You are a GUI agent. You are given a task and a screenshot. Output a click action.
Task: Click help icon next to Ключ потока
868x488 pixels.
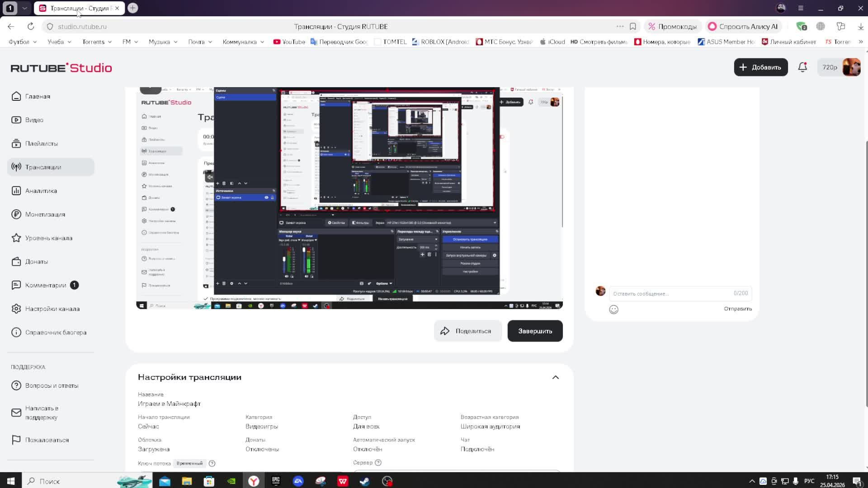212,463
